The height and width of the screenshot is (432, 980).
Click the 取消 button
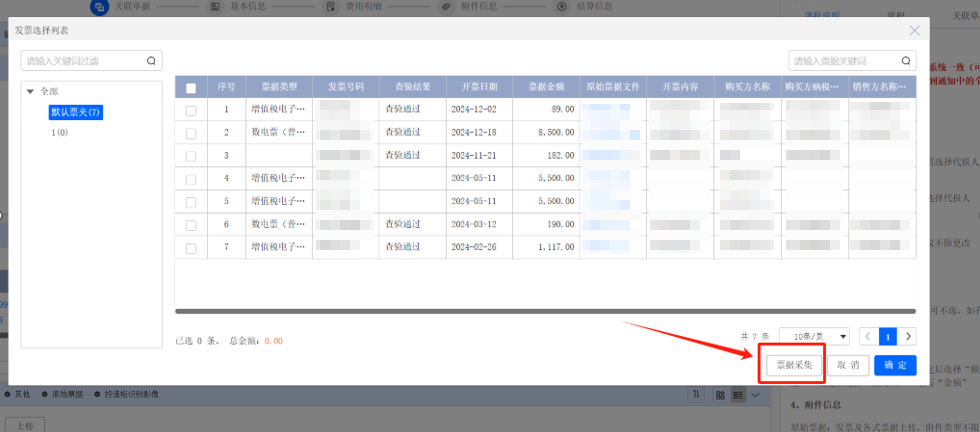pos(847,366)
